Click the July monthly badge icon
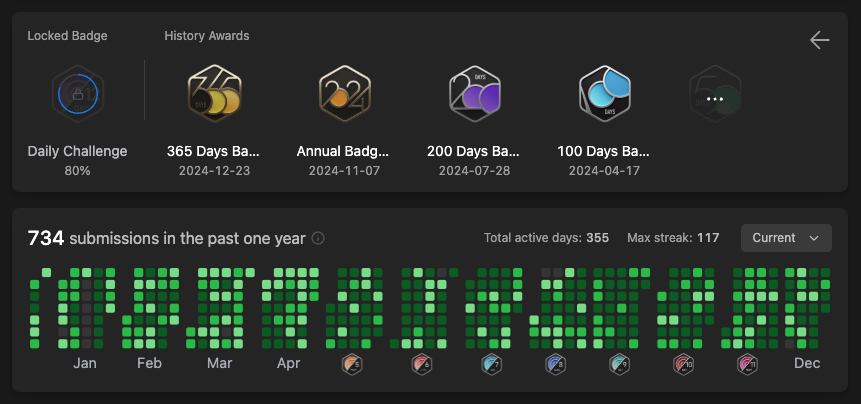Image resolution: width=861 pixels, height=404 pixels. click(491, 364)
